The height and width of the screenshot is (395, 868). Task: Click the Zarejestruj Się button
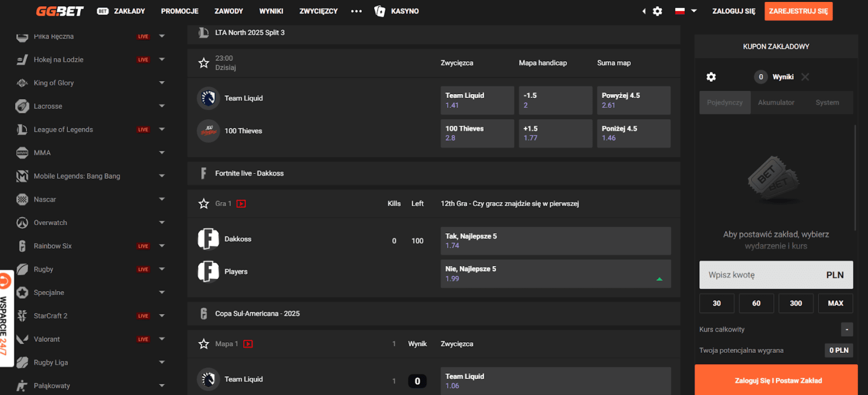pyautogui.click(x=798, y=11)
